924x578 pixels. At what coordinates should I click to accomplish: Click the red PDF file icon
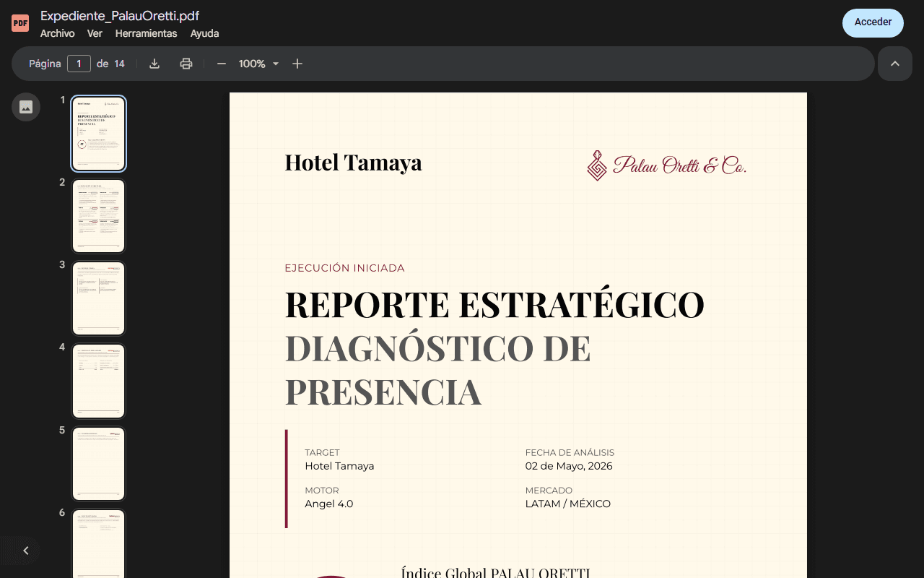click(x=20, y=23)
